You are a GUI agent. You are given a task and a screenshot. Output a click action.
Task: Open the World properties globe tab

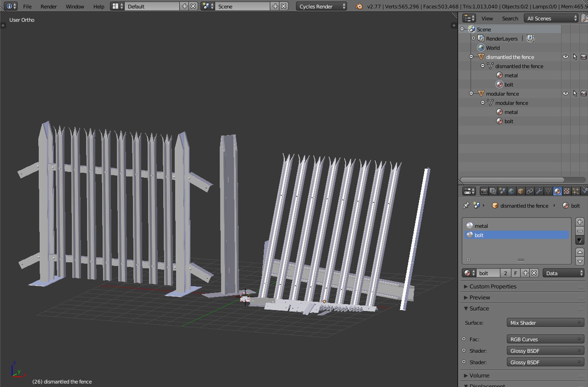(511, 191)
